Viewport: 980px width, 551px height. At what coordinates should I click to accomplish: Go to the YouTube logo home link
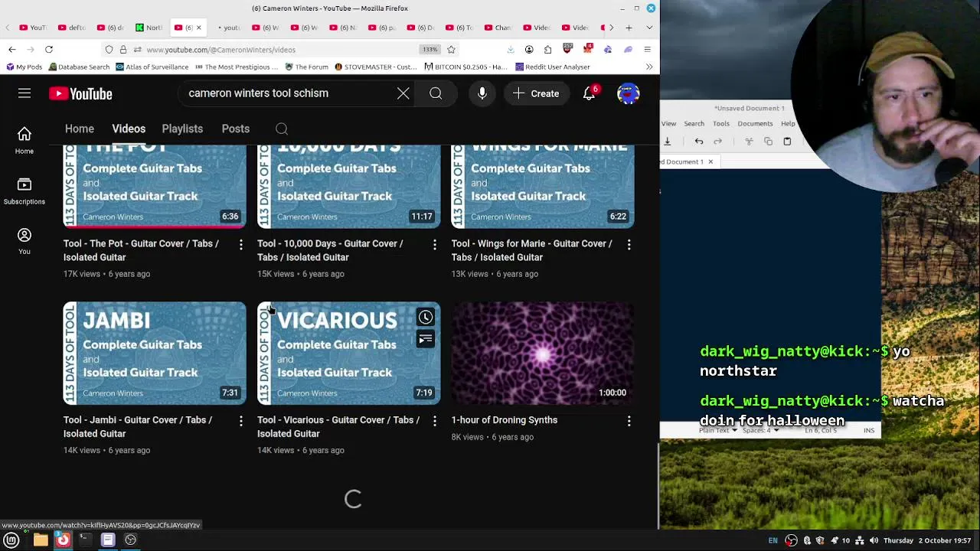coord(80,93)
